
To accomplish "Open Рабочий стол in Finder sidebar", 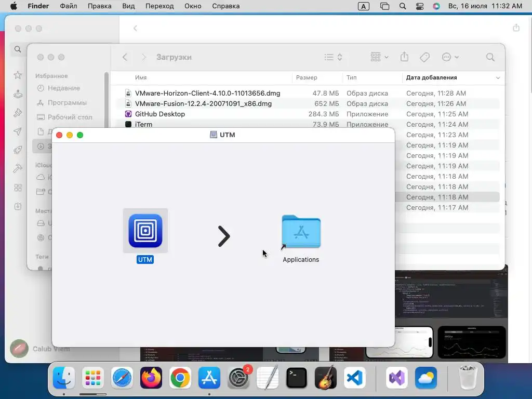I will [70, 117].
